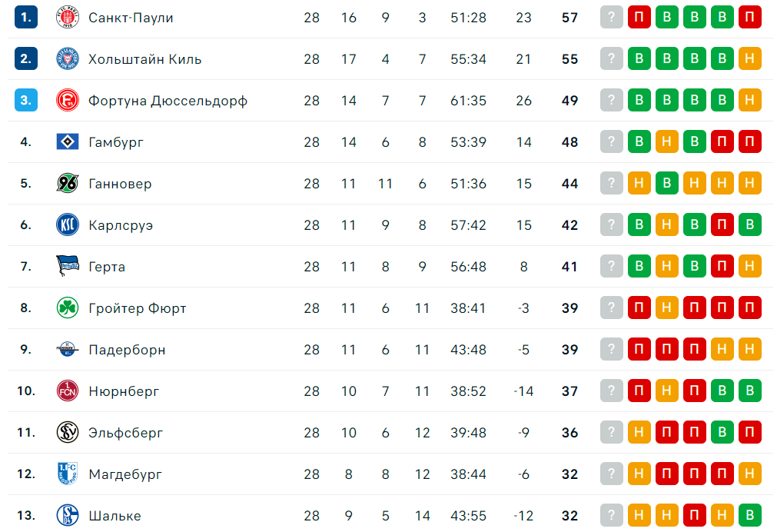Click the first red П badge for Санкт-Паули
Image resolution: width=777 pixels, height=532 pixels.
(x=639, y=18)
